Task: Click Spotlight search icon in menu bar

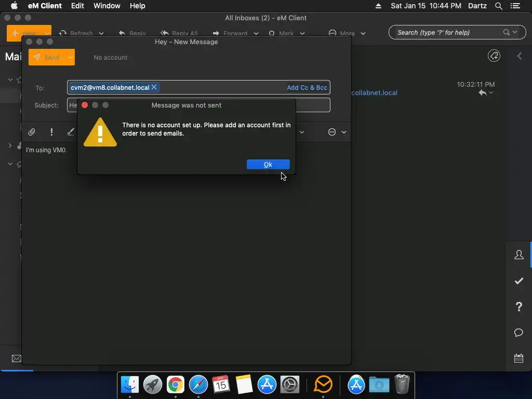Action: (x=499, y=6)
